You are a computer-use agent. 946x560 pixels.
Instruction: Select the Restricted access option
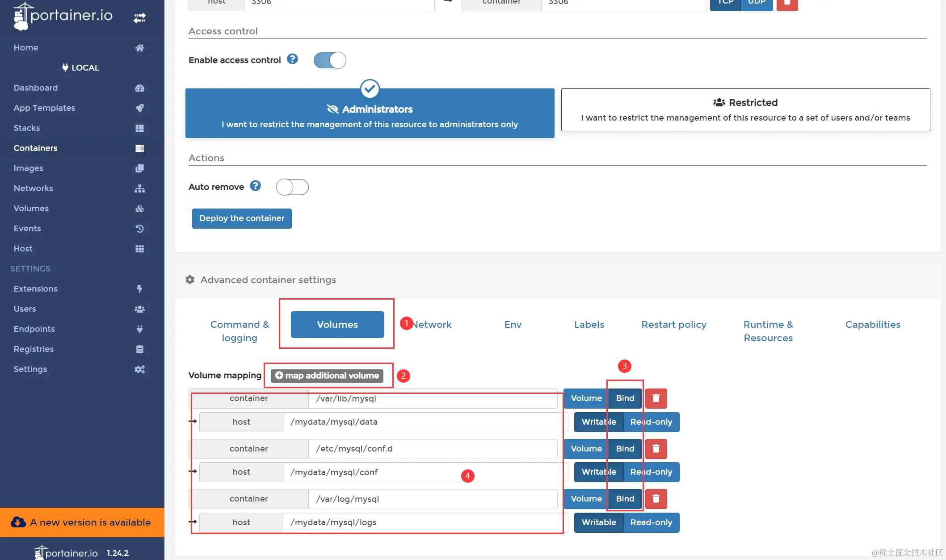(x=745, y=110)
